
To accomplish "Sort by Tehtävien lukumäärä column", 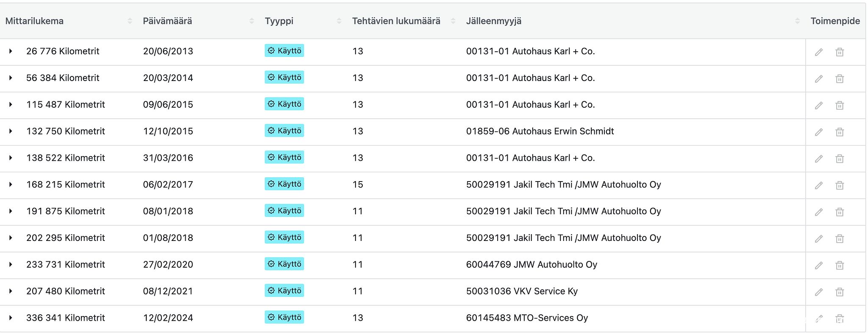I will pos(453,21).
